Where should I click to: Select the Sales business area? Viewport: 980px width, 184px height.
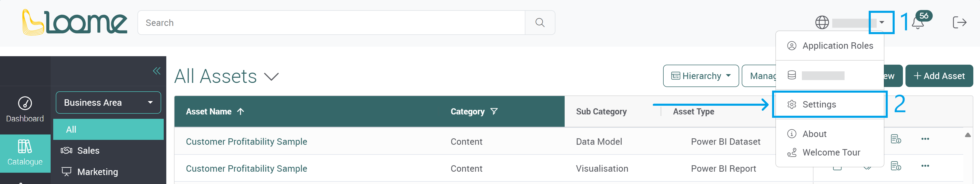click(108, 151)
